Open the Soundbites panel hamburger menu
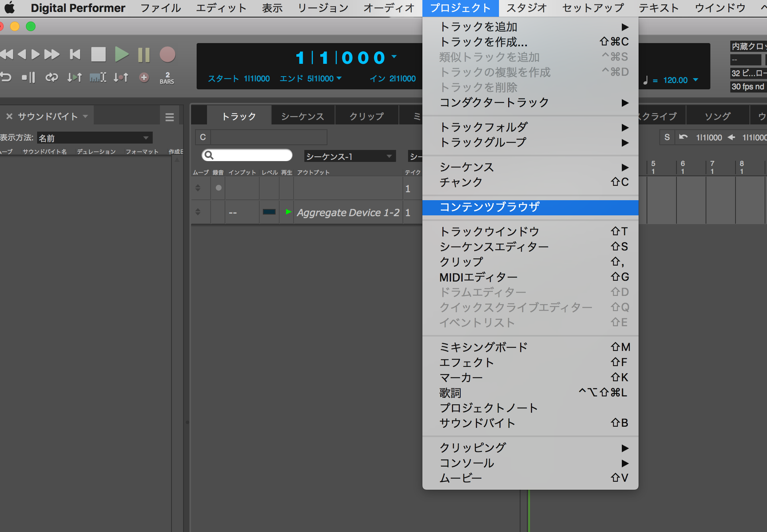Viewport: 767px width, 532px height. (170, 117)
